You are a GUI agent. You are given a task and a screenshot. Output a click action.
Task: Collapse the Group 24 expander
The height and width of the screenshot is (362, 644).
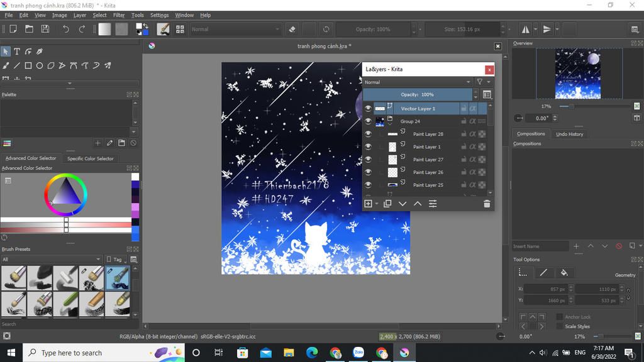pos(390,124)
